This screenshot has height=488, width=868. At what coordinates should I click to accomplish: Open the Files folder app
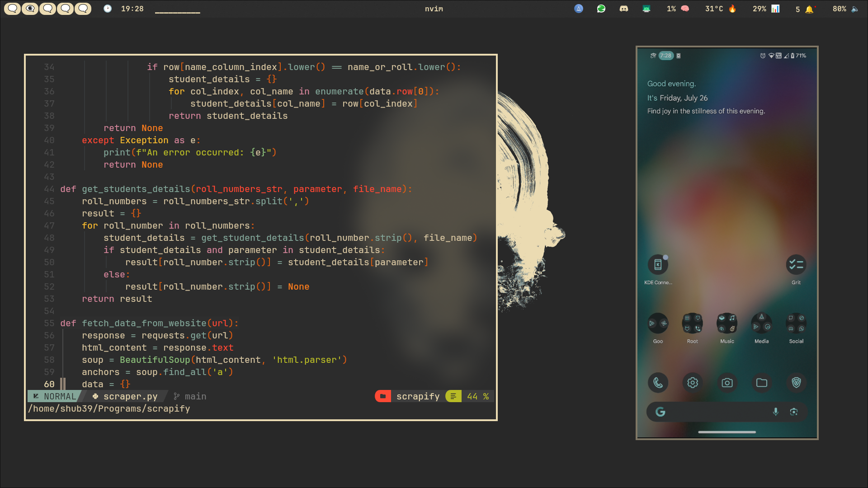(x=762, y=383)
